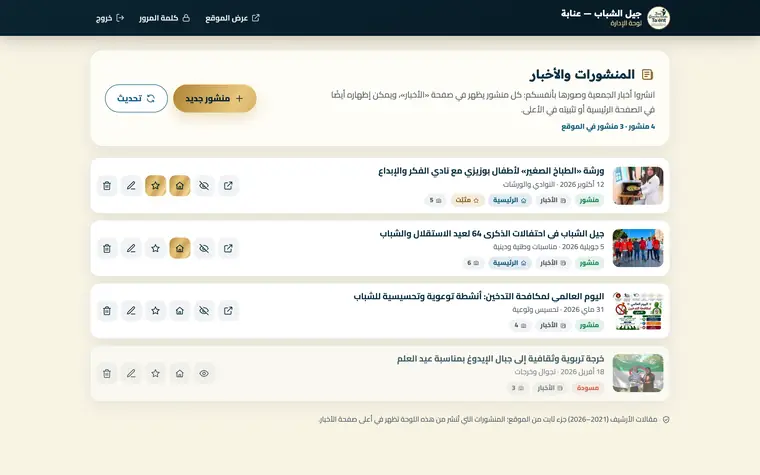The width and height of the screenshot is (760, 475).
Task: Remove «الطباخ الصغير» post from the homepage
Action: [x=180, y=186]
